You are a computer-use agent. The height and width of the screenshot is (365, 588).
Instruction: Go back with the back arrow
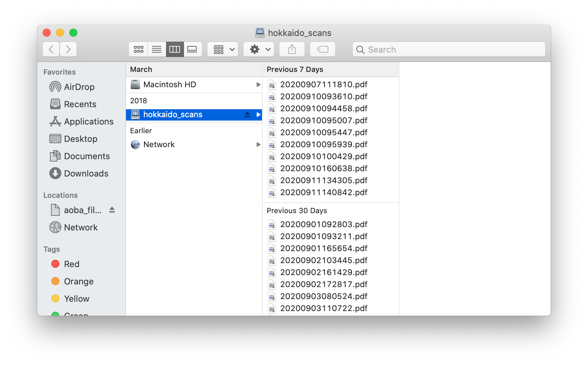51,50
